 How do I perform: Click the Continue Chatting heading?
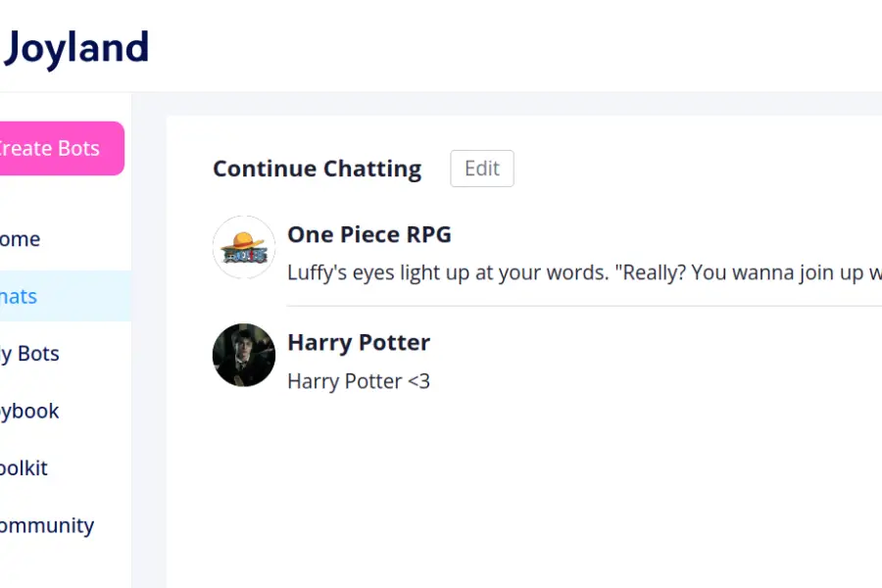pos(317,169)
